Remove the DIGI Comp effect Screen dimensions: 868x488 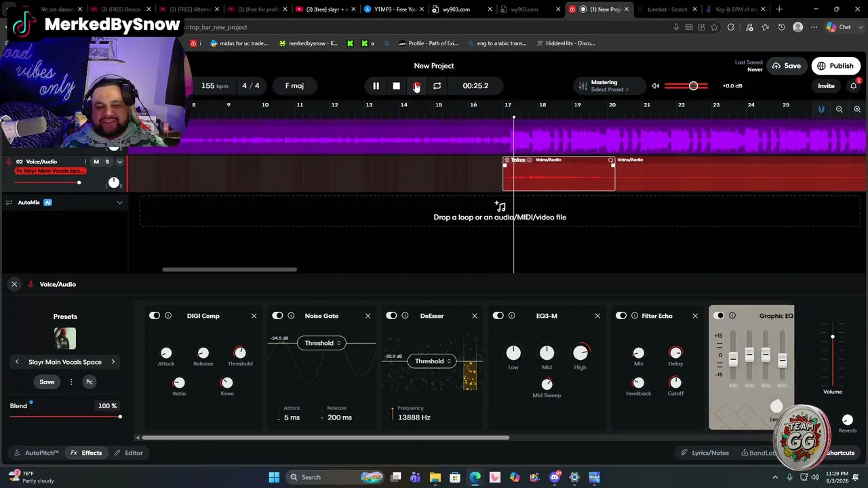pyautogui.click(x=254, y=316)
